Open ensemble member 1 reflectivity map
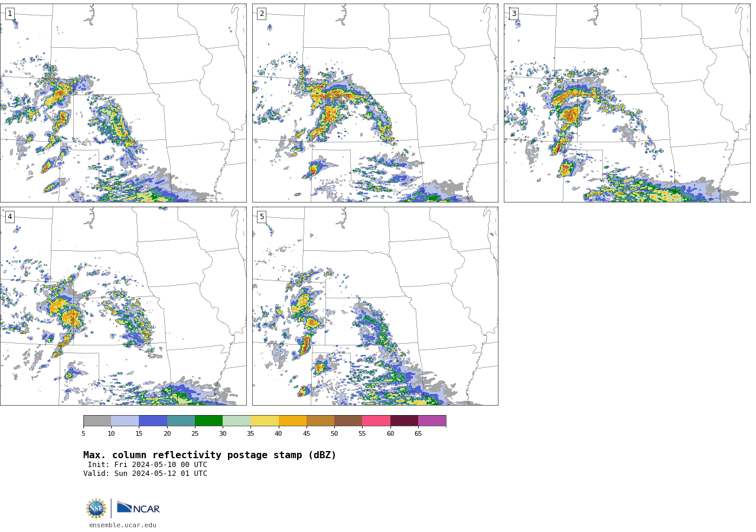Viewport: 756px width, 532px height. 123,103
